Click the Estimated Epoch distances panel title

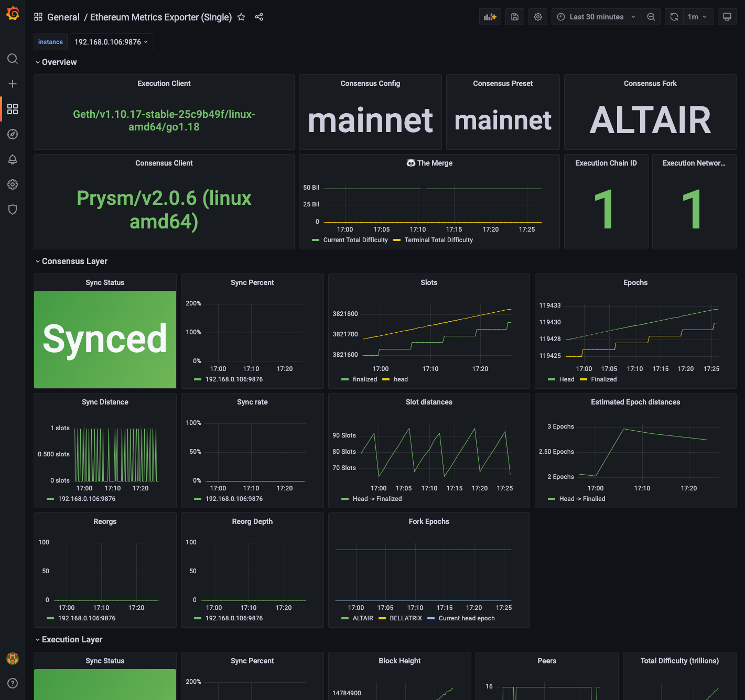[635, 402]
